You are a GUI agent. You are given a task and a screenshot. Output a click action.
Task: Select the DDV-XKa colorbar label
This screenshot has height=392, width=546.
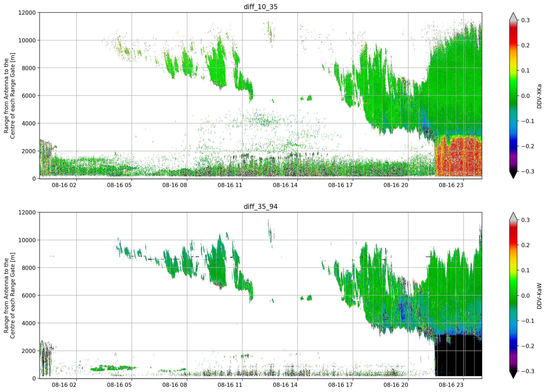[539, 96]
